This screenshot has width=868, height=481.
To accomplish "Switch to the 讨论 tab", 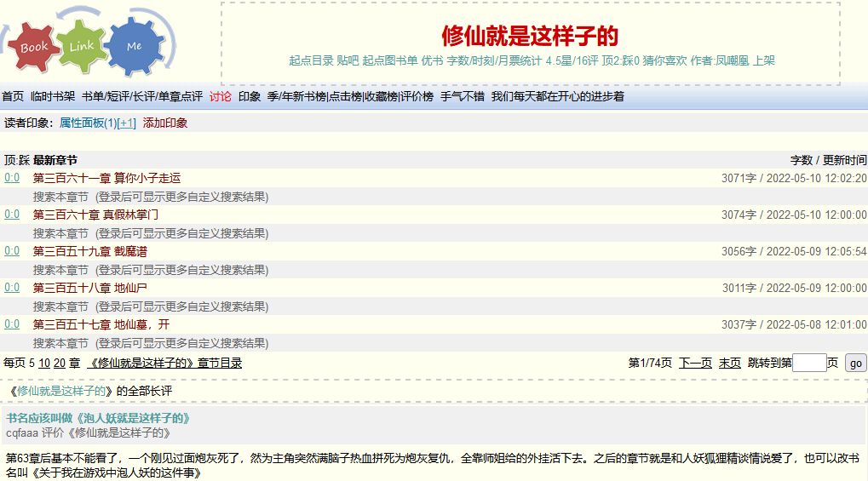I will coord(220,97).
